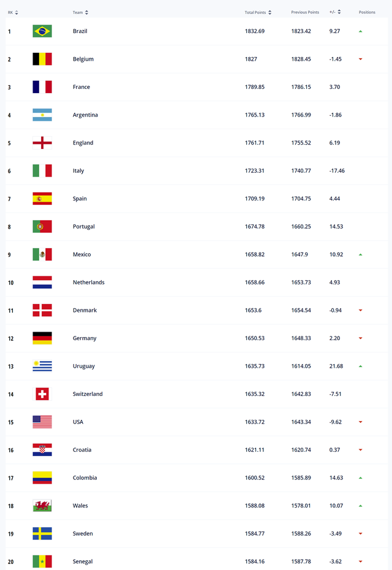
Task: Sort by +/- column arrows
Action: pos(339,12)
